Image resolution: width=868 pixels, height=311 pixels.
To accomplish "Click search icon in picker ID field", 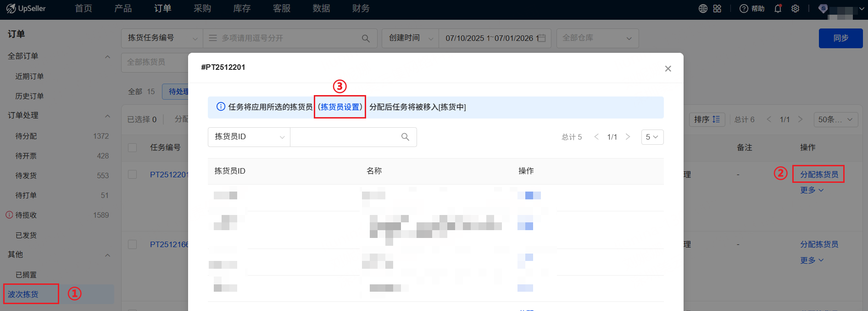I will tap(405, 137).
